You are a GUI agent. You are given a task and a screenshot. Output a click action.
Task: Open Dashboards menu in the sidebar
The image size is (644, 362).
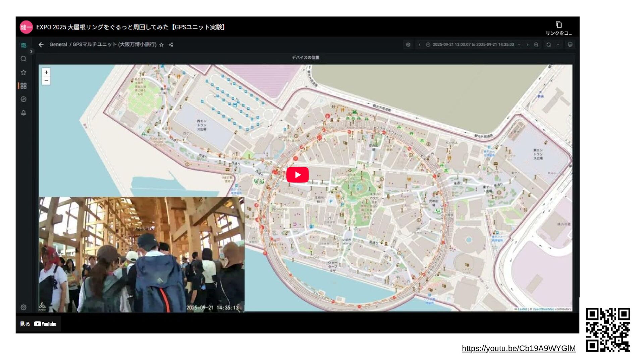tap(23, 86)
